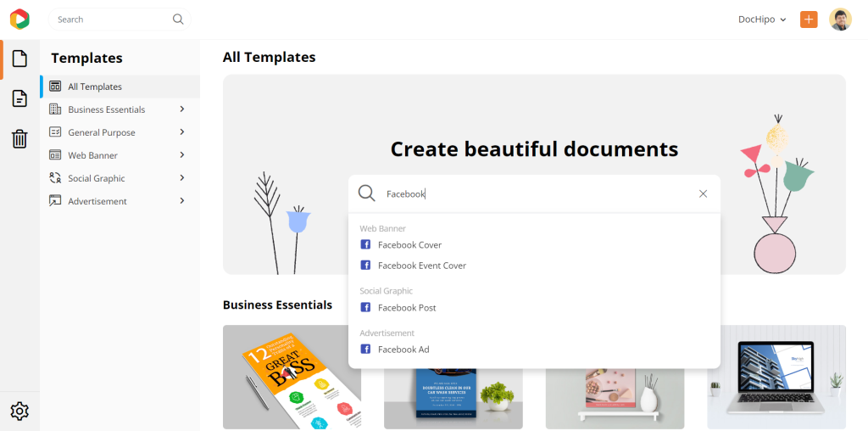Open the user profile avatar
Image resolution: width=868 pixels, height=431 pixels.
coord(840,20)
